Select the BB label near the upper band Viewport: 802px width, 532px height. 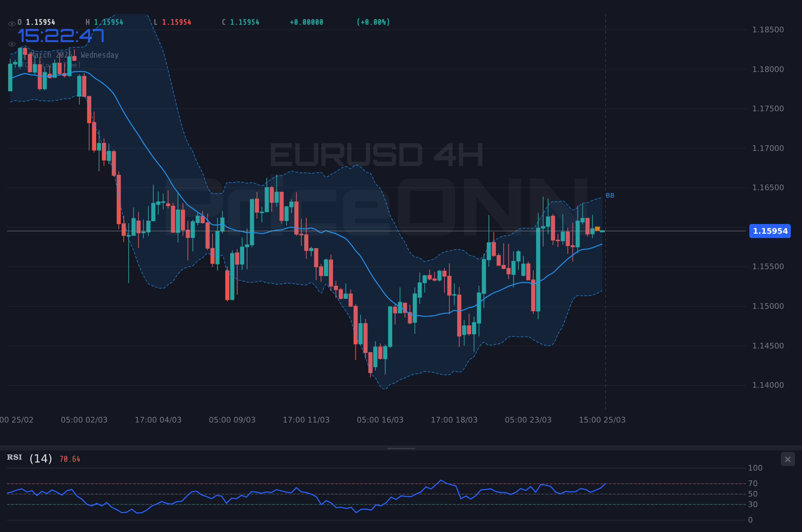coord(610,195)
